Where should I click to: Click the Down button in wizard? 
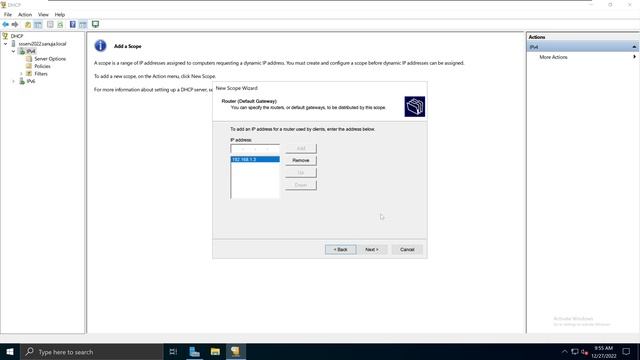click(x=301, y=185)
